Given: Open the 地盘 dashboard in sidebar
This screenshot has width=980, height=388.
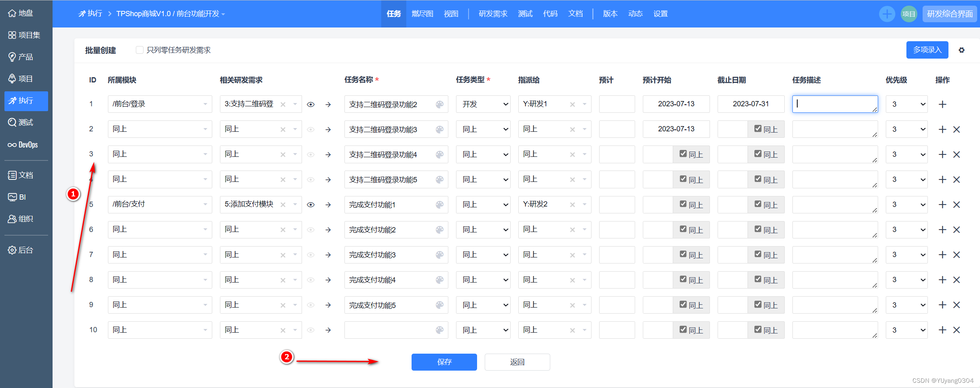Looking at the screenshot, I should pos(21,13).
